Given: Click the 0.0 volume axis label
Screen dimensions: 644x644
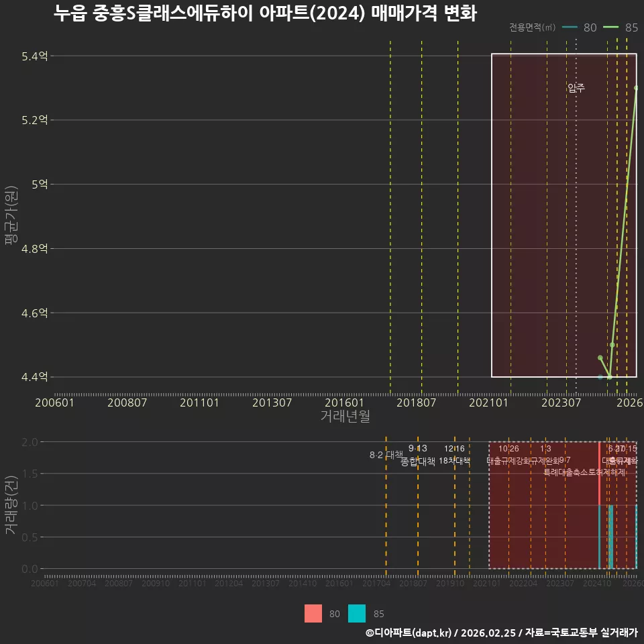Looking at the screenshot, I should pos(30,569).
